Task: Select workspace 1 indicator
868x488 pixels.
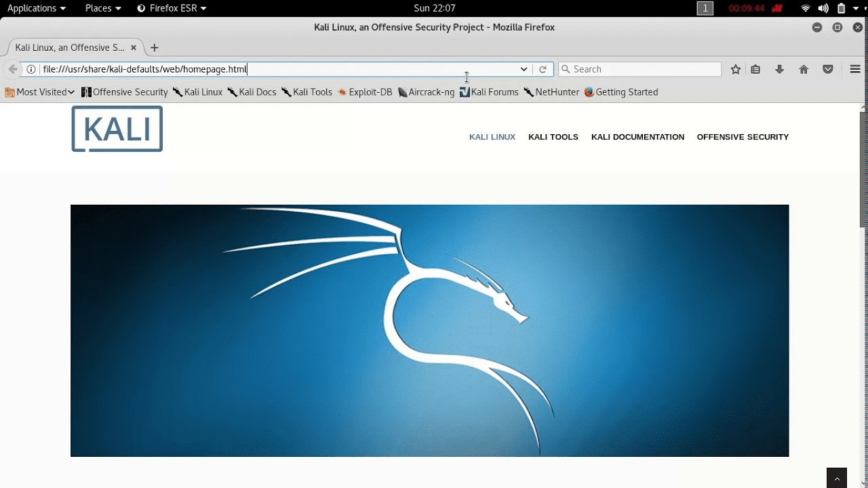Action: tap(705, 8)
